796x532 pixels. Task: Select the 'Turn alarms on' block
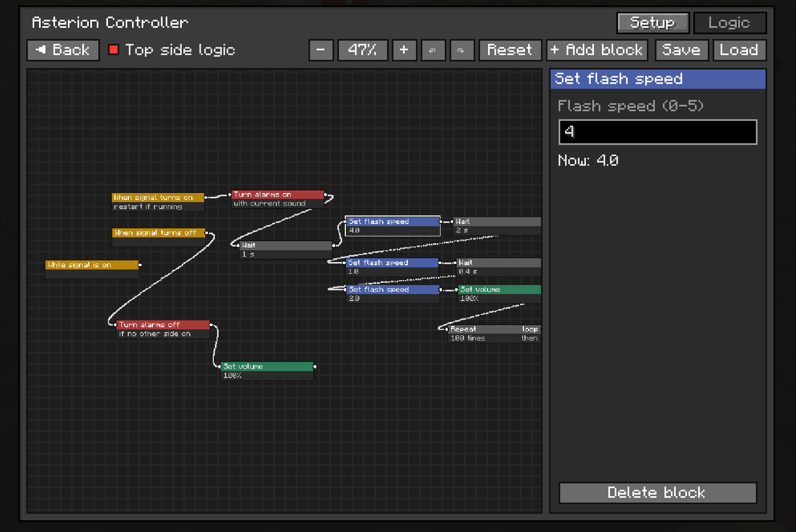click(277, 199)
